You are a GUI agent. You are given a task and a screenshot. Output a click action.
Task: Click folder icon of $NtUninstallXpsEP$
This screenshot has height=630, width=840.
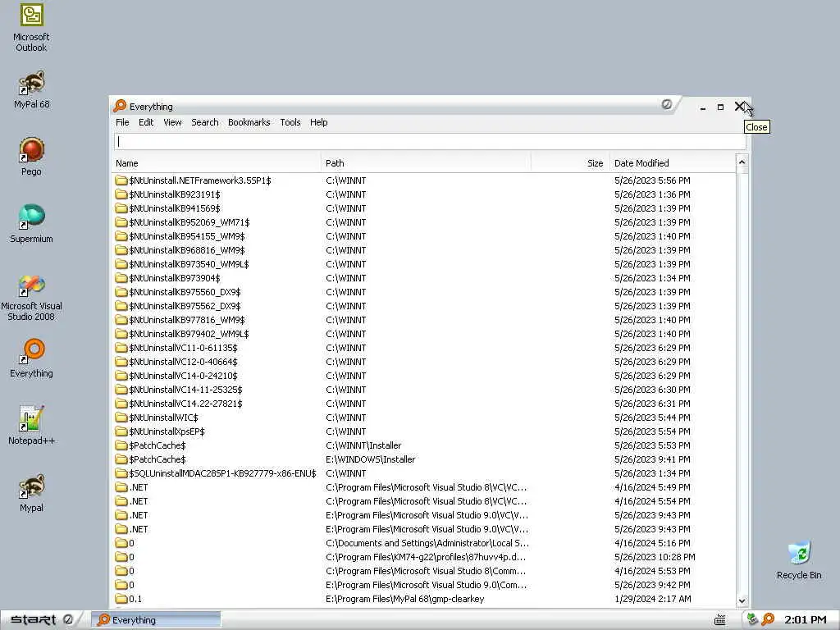pyautogui.click(x=121, y=431)
